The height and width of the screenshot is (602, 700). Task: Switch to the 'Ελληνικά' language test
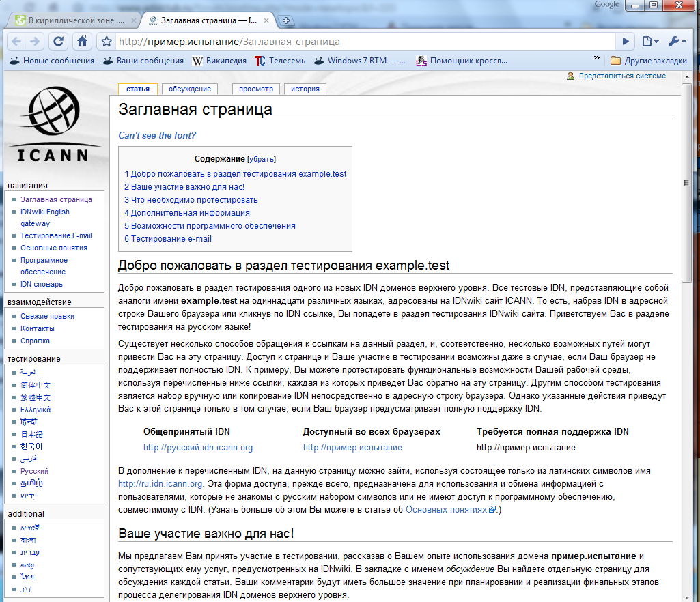coord(36,410)
